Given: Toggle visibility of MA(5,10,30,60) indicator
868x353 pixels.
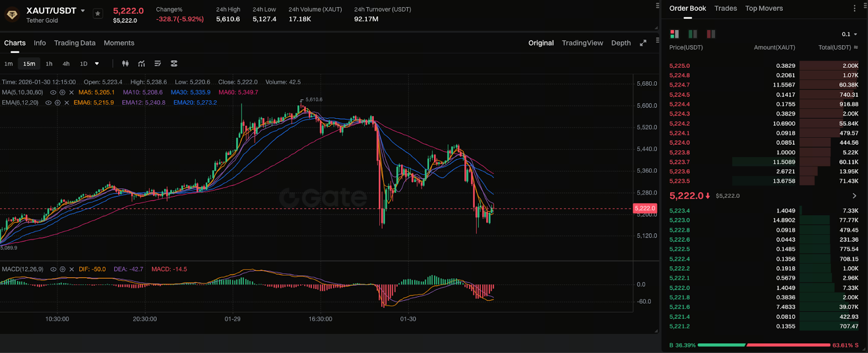Looking at the screenshot, I should click(x=53, y=93).
